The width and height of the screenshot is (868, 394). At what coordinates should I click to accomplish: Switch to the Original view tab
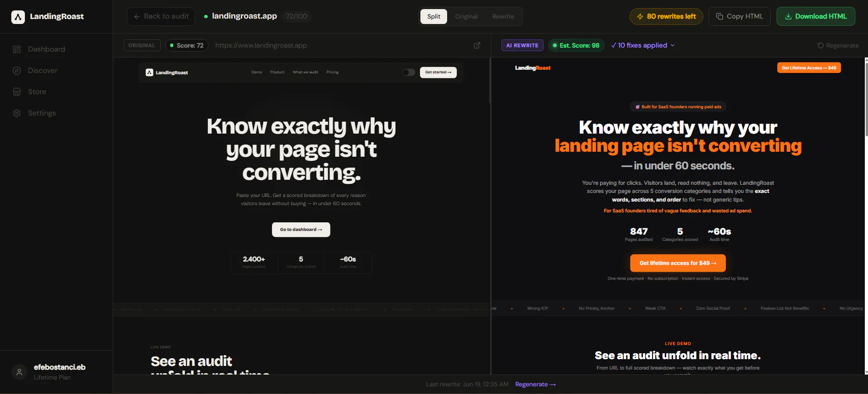coord(466,16)
